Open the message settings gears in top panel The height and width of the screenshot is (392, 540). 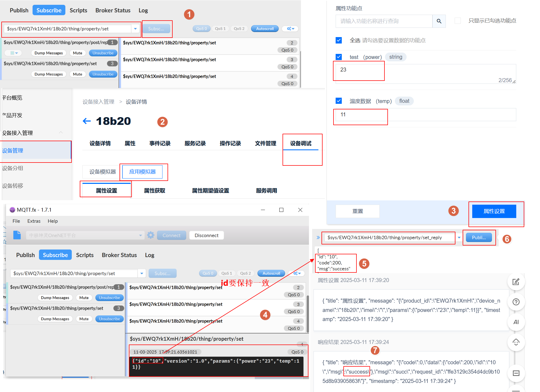pyautogui.click(x=291, y=29)
